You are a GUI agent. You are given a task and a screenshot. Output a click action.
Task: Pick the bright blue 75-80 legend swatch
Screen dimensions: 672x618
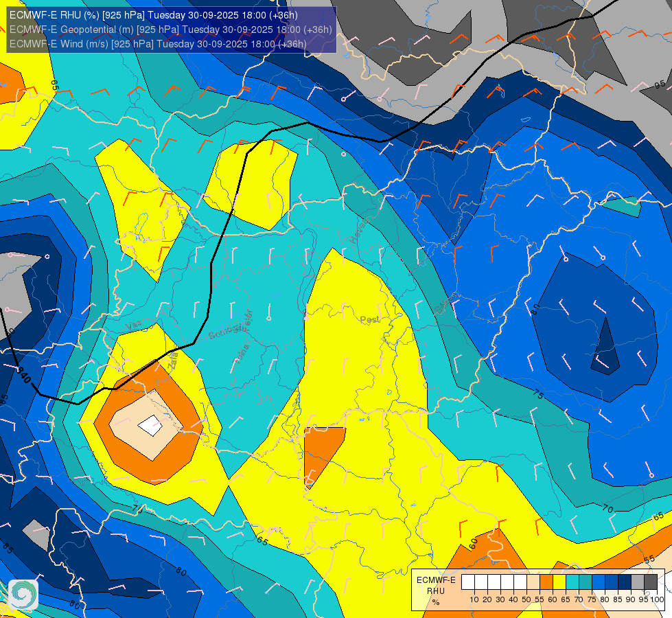click(599, 582)
